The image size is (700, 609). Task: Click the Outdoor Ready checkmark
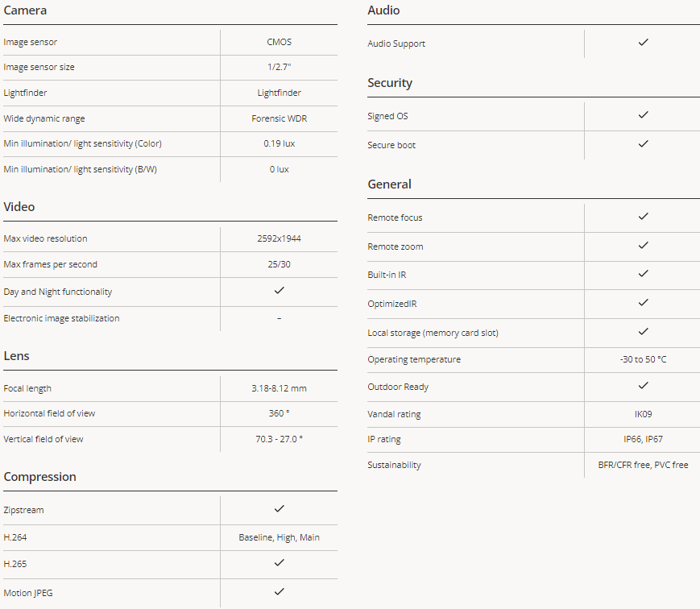643,385
